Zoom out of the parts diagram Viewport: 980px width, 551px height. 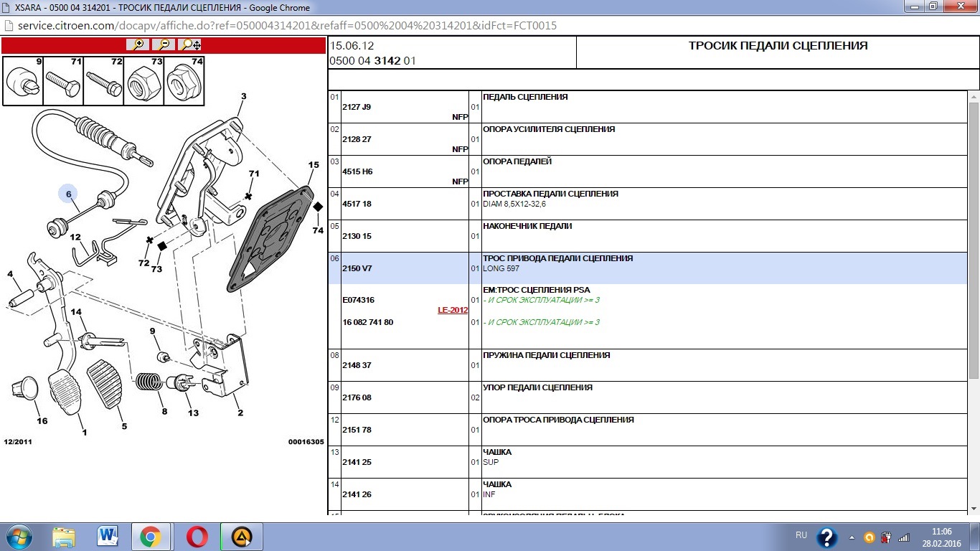[x=164, y=44]
